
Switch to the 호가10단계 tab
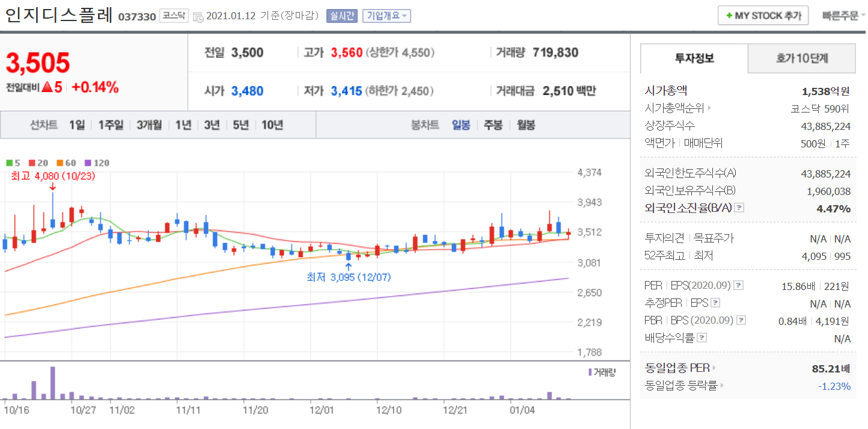(x=801, y=58)
